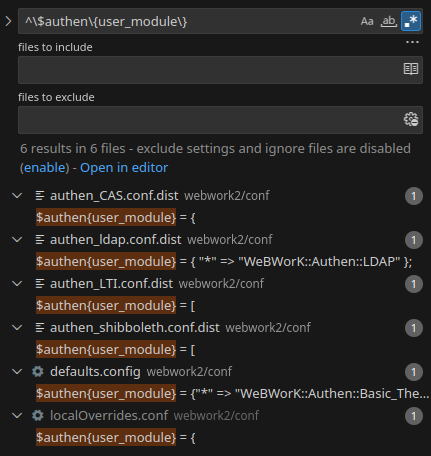Click count badge for authen_LTI.conf.dist
The width and height of the screenshot is (431, 456).
414,284
